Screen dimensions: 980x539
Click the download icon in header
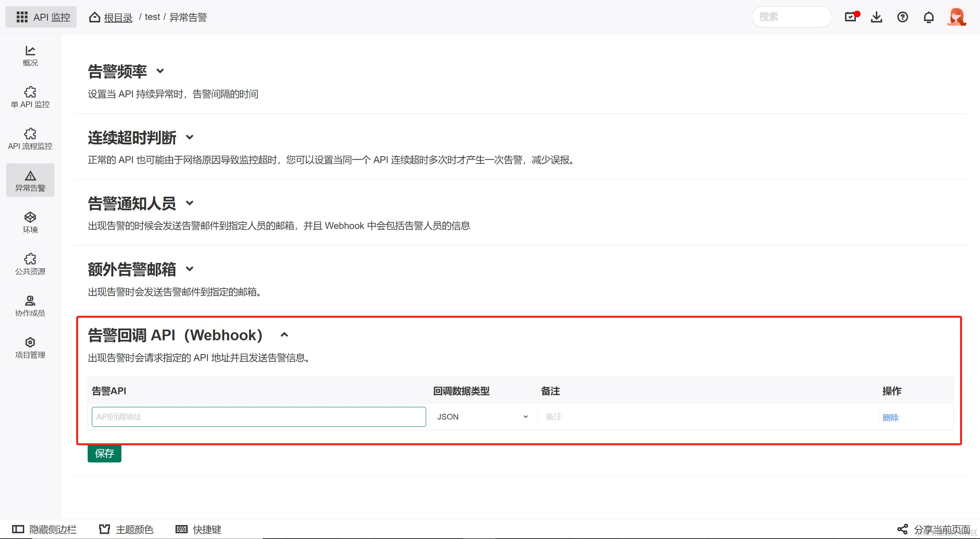pos(876,17)
